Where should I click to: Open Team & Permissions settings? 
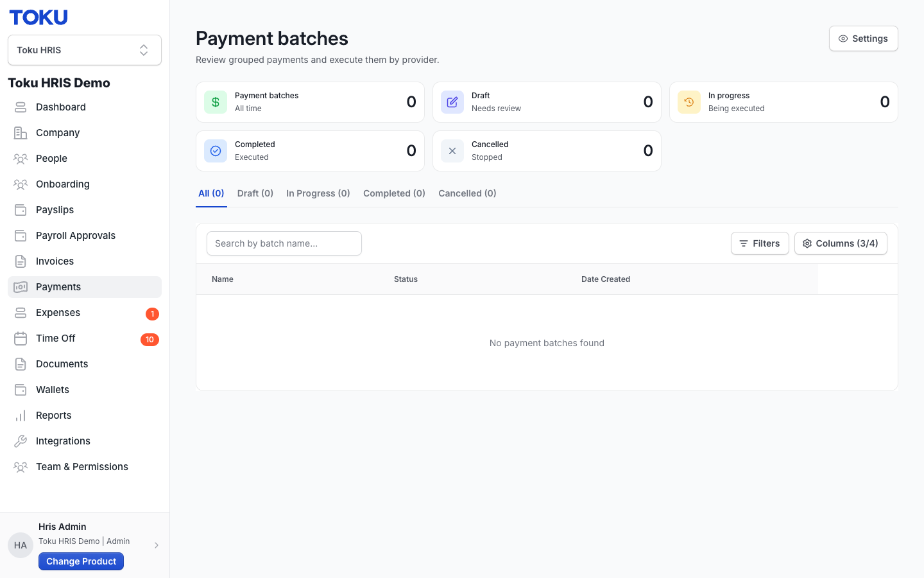coord(85,467)
